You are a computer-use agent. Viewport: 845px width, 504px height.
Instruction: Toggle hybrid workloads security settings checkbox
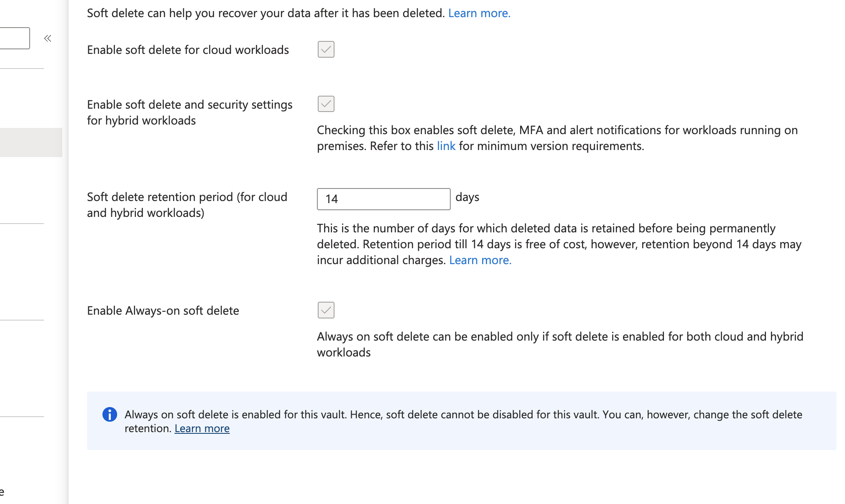(x=326, y=104)
